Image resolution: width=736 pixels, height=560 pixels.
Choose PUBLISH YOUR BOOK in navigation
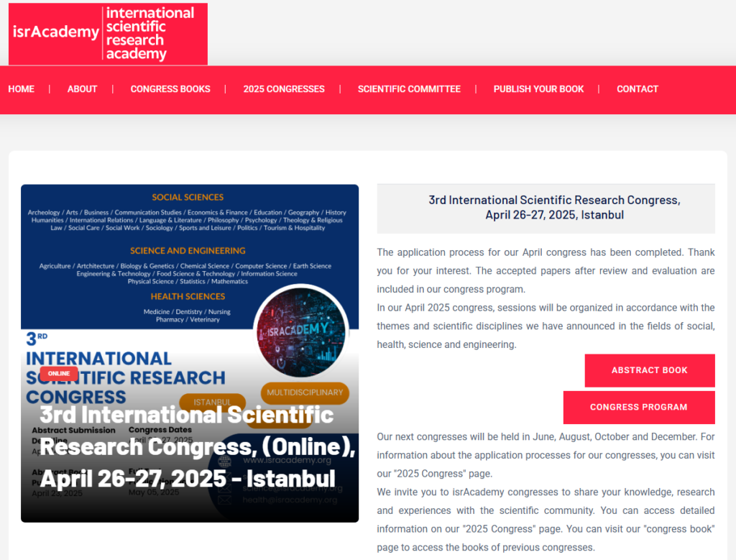point(538,89)
